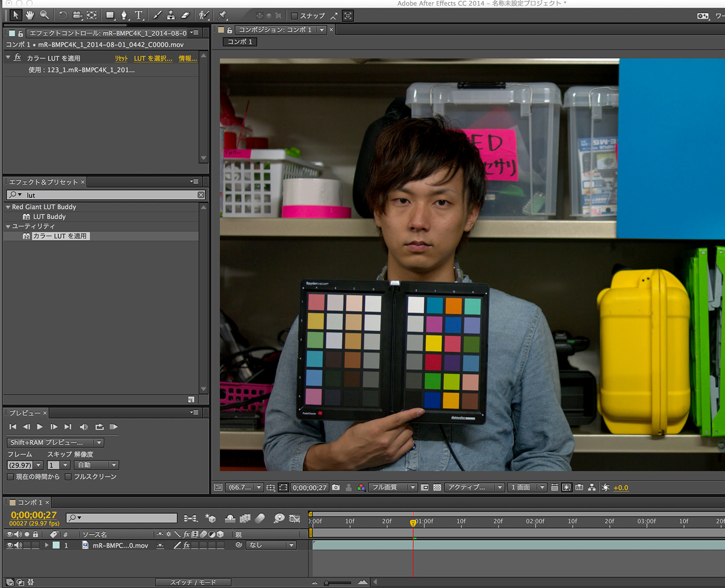Enable the スナップ checkbox
This screenshot has height=588, width=725.
click(294, 16)
